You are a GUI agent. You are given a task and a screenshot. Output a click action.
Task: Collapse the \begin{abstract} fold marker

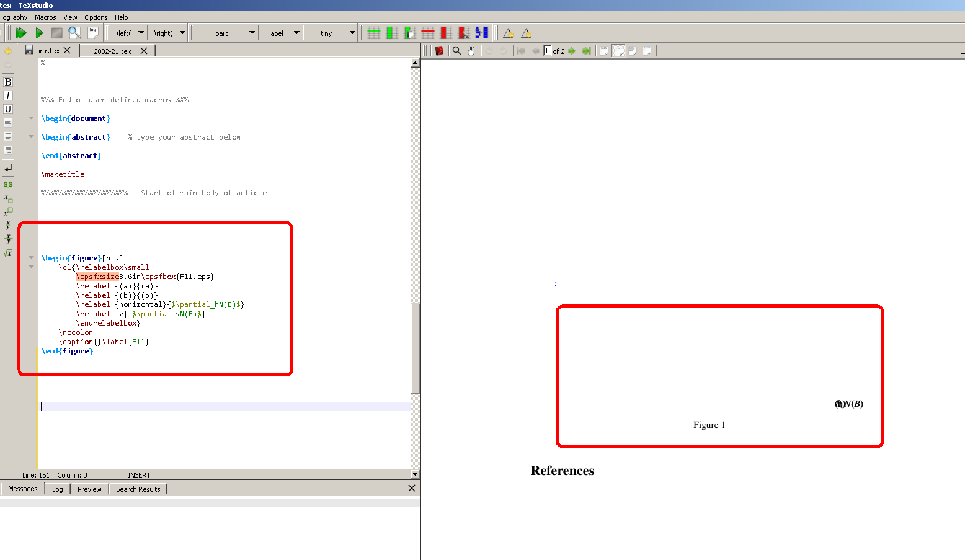point(31,136)
